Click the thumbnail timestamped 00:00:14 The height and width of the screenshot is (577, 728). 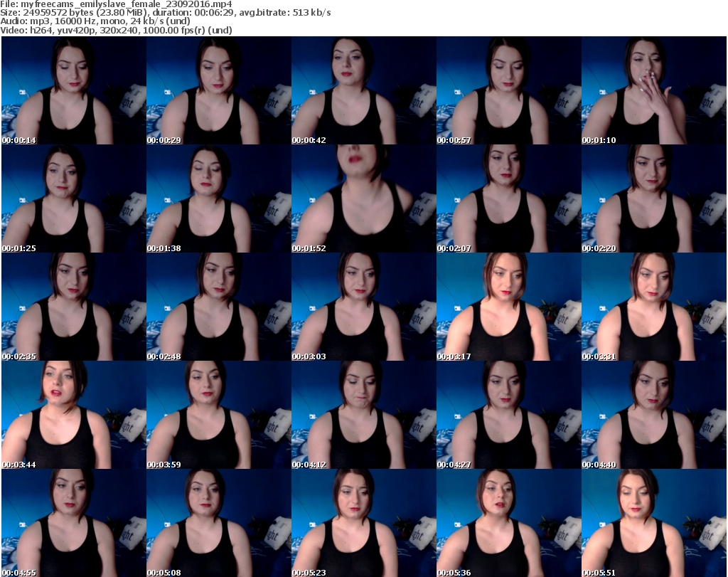click(x=73, y=90)
